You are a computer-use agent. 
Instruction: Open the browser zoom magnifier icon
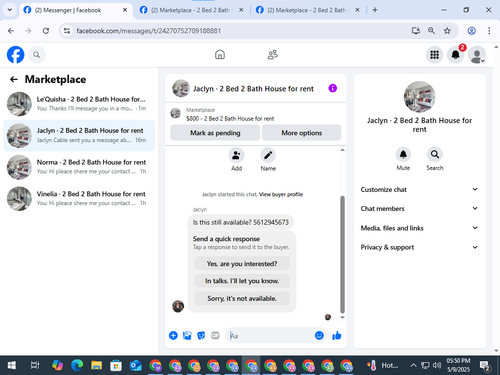[x=431, y=31]
